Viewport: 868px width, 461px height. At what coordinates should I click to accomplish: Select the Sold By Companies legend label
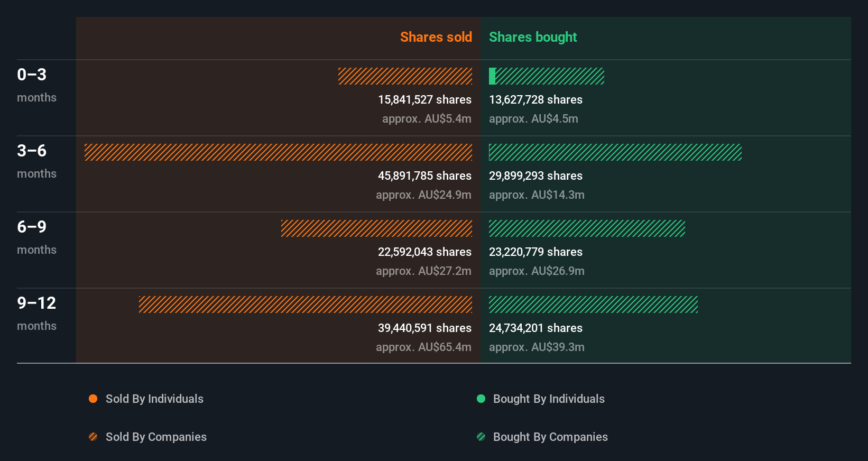pos(156,437)
